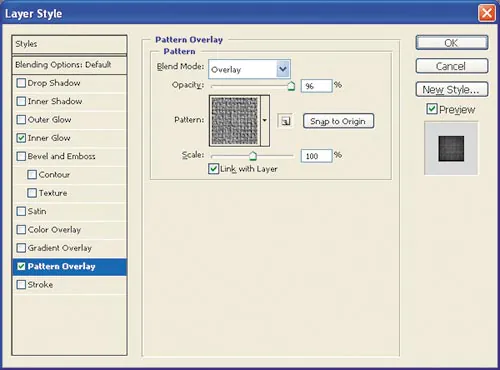Select the Styles list entry
Screen dimensions: 500x370
pyautogui.click(x=69, y=44)
